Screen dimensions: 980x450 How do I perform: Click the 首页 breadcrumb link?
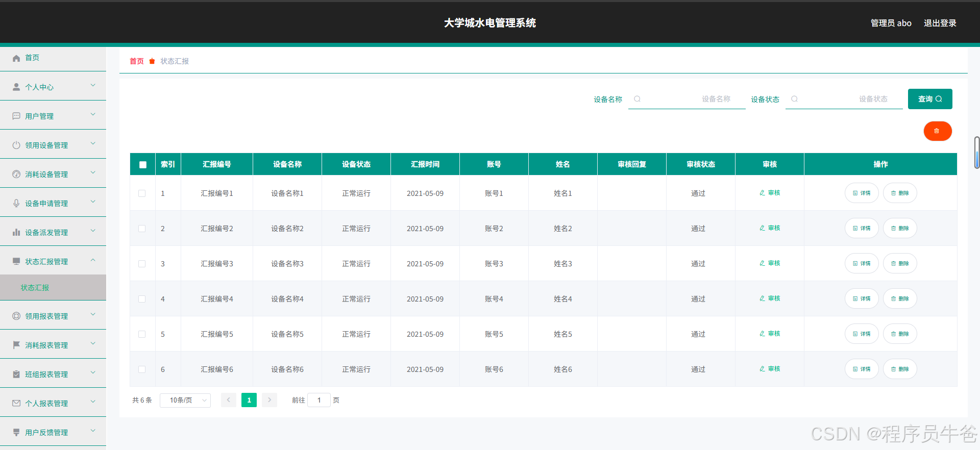pos(137,61)
